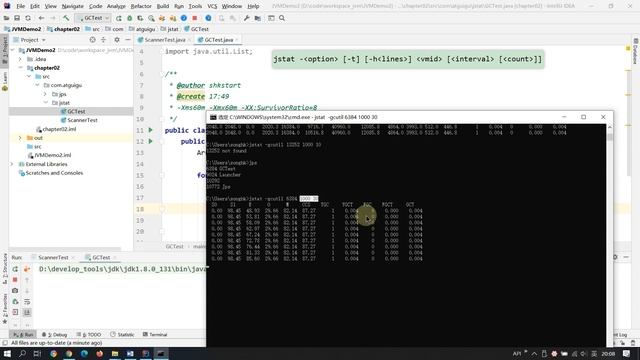Open the Statistic tool window button

click(122, 334)
